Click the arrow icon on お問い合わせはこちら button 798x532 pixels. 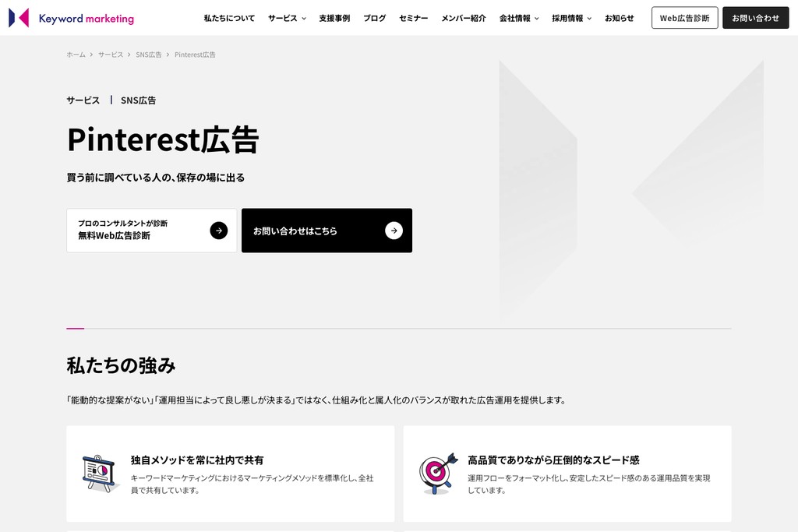point(394,231)
